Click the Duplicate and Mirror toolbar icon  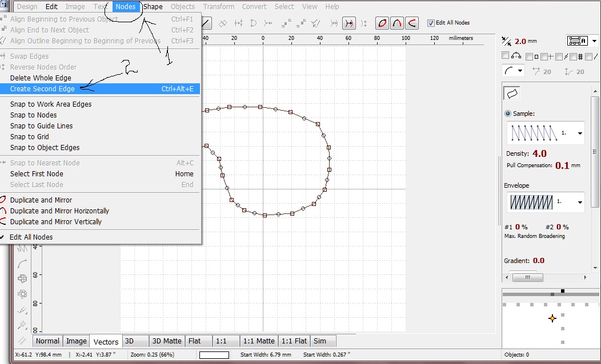tap(382, 23)
